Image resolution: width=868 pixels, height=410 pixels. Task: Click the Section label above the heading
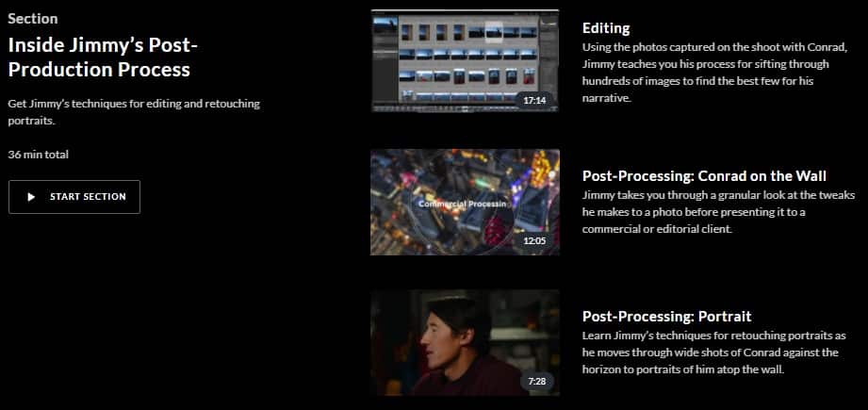click(33, 19)
